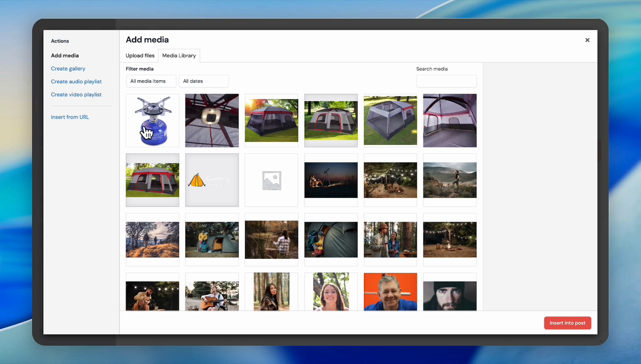Choose Create video playlist
The image size is (641, 364).
tap(76, 95)
